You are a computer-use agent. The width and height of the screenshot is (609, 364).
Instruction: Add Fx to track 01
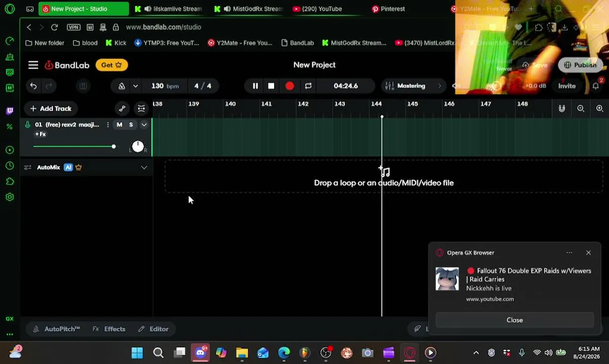[x=40, y=134]
